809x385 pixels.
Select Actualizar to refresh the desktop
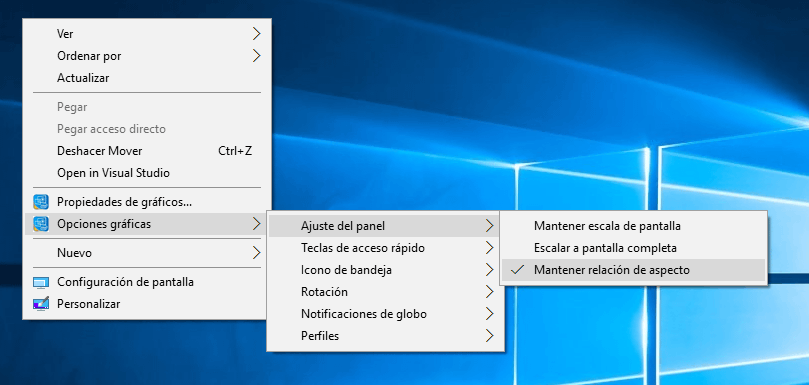147,78
